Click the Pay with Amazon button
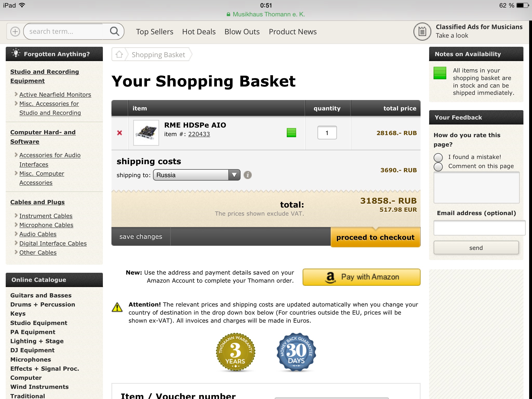This screenshot has height=399, width=532. click(x=361, y=277)
